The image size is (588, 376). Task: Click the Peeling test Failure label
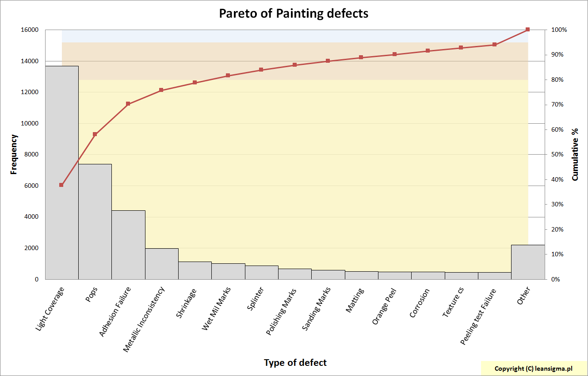coord(478,316)
